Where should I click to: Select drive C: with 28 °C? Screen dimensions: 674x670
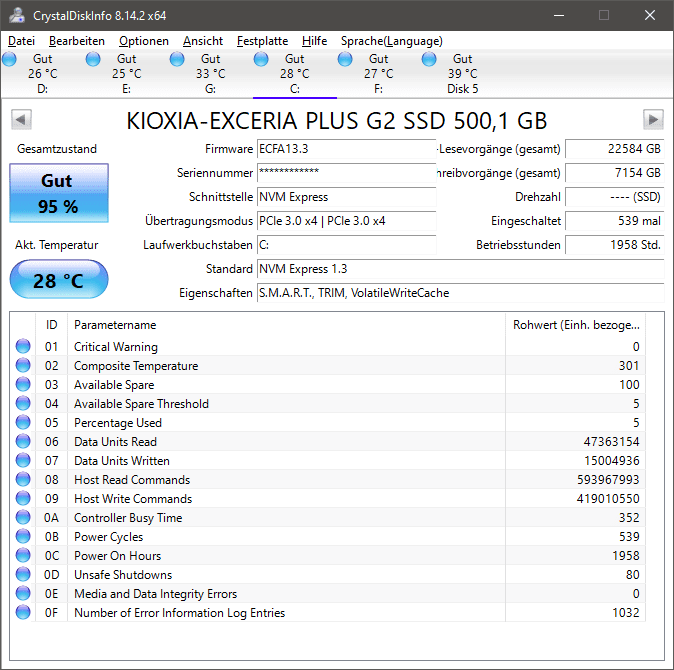coord(294,73)
